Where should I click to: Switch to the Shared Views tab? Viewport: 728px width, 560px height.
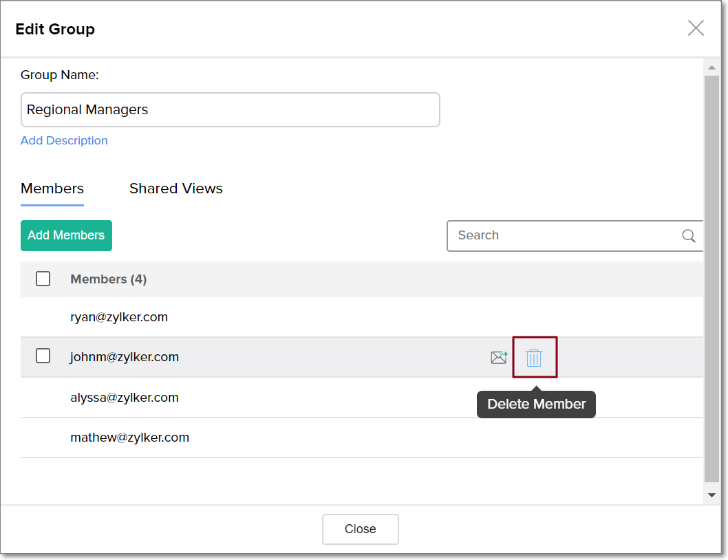click(x=175, y=189)
